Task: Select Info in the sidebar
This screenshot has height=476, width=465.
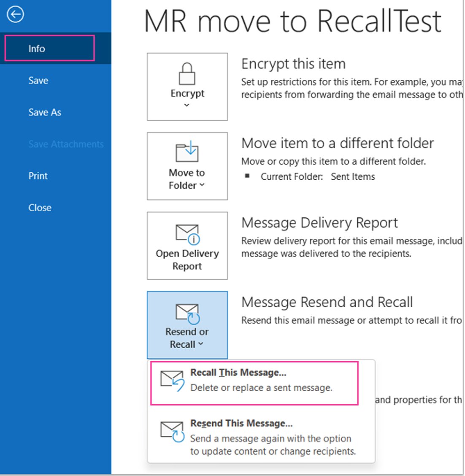Action: (36, 48)
